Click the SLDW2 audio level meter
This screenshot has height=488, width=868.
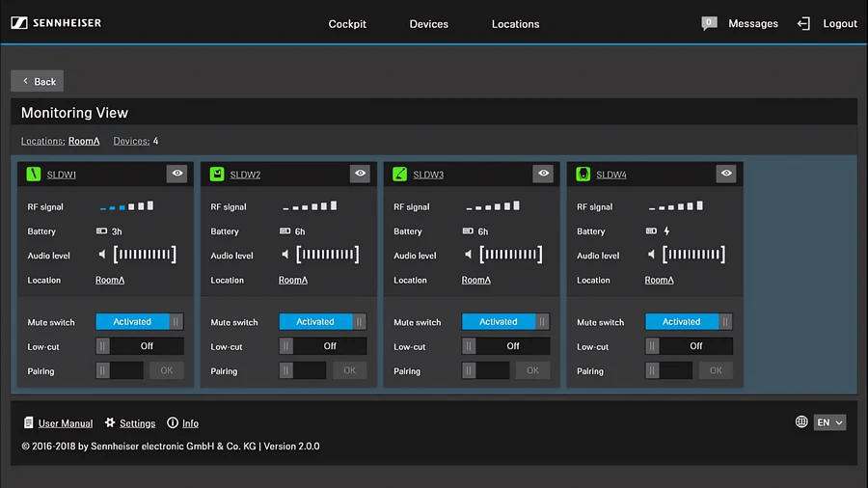pos(328,255)
